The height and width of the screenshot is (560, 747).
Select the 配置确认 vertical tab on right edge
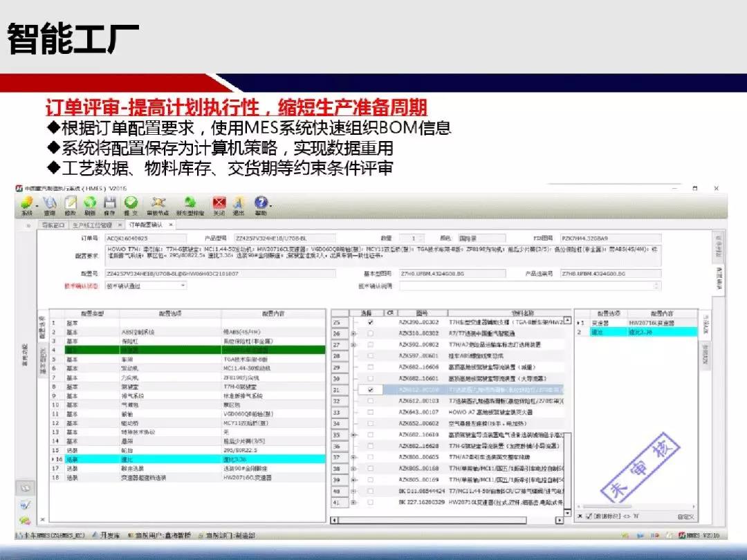tap(719, 279)
